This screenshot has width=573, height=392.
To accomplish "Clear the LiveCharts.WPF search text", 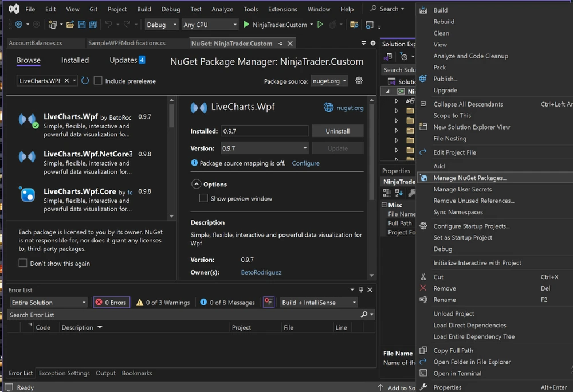I will coord(66,80).
